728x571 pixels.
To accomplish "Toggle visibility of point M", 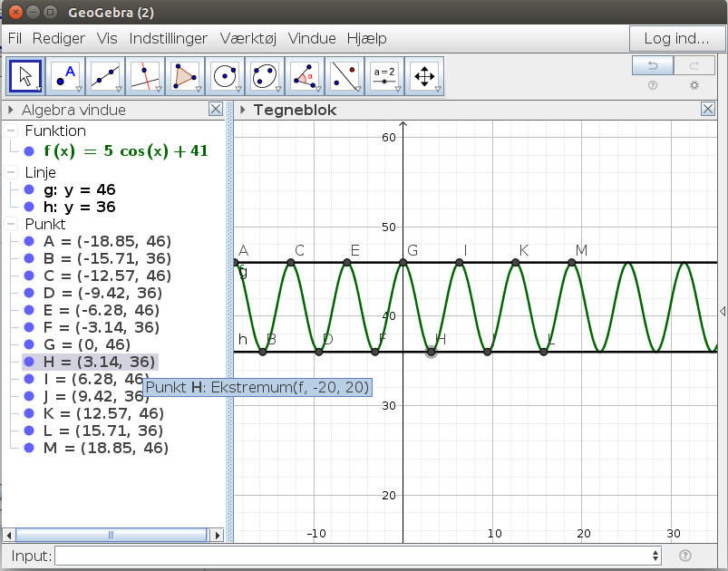I will [29, 448].
